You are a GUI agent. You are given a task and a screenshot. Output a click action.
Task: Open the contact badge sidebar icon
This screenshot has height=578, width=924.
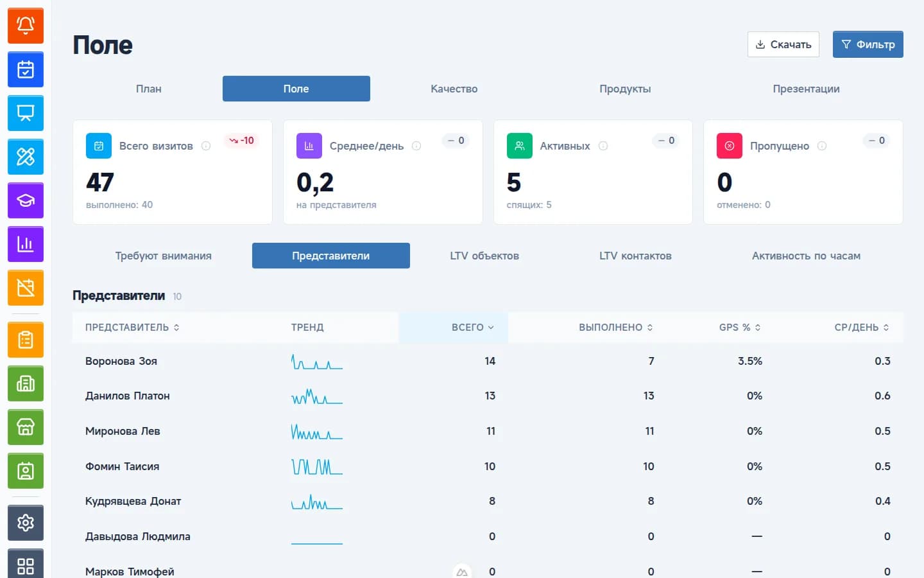pyautogui.click(x=26, y=471)
